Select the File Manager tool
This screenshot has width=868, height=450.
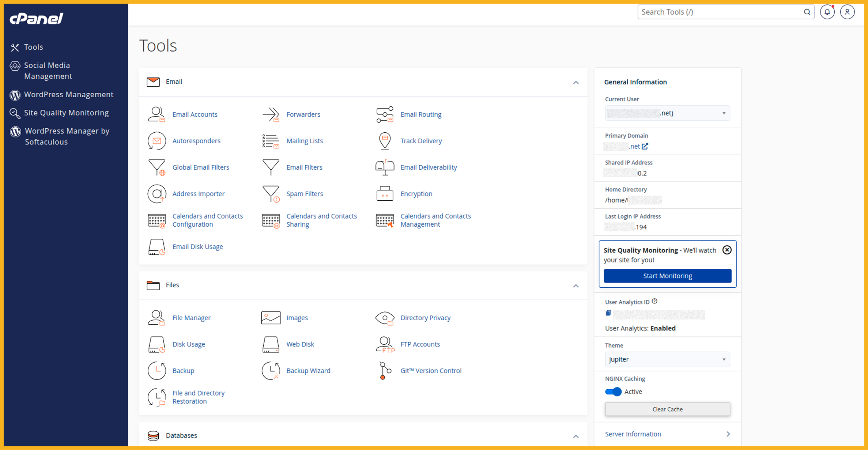[191, 318]
